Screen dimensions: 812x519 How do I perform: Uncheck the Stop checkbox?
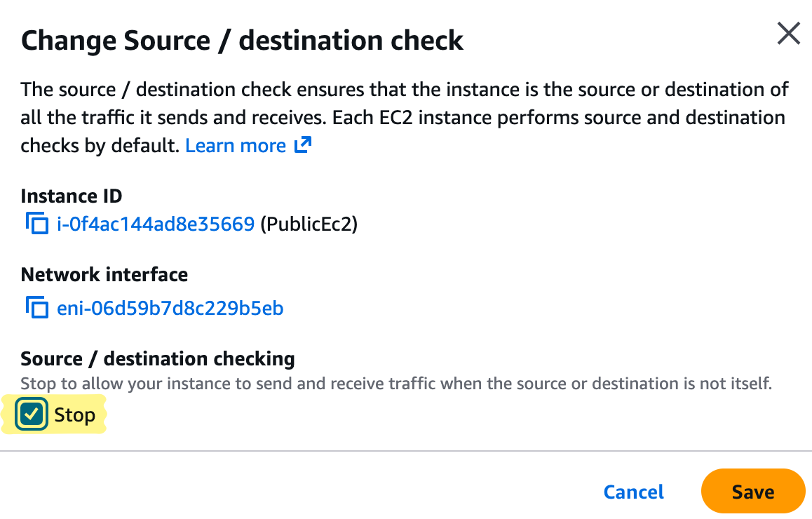coord(32,414)
